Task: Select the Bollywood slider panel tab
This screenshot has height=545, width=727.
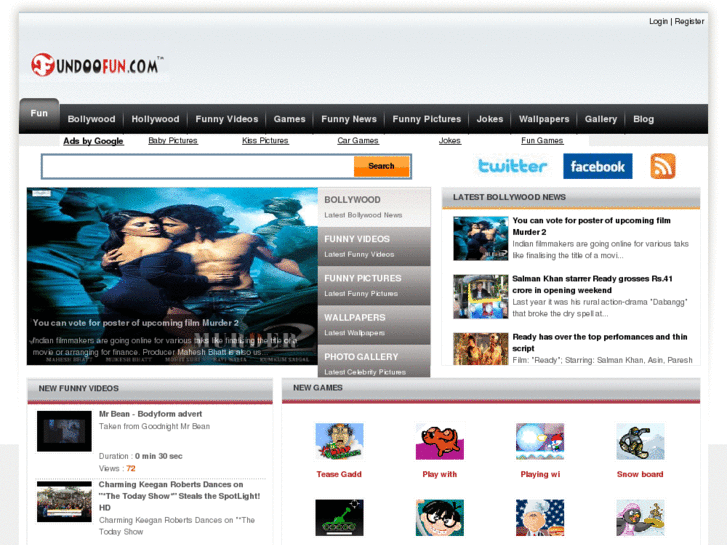Action: [x=374, y=207]
